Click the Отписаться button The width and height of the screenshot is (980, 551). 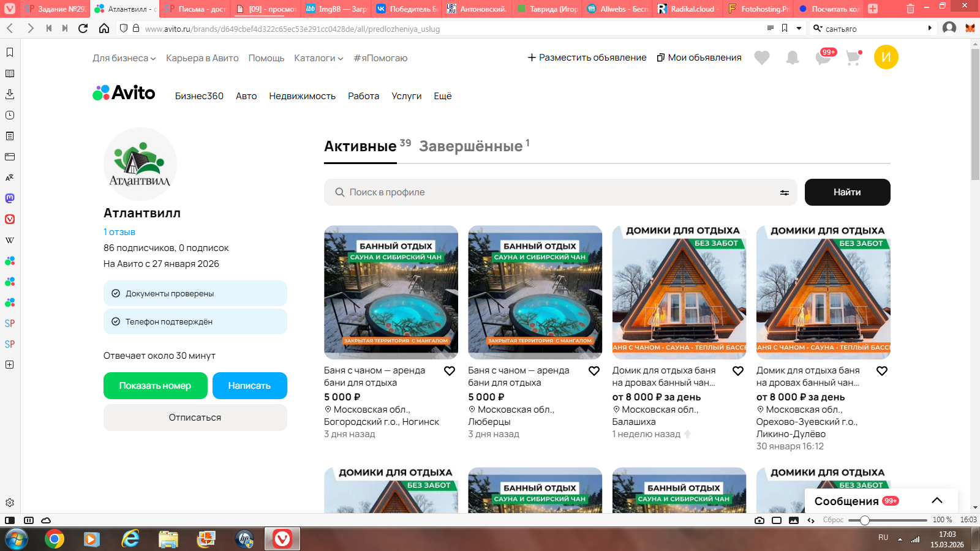click(x=195, y=418)
